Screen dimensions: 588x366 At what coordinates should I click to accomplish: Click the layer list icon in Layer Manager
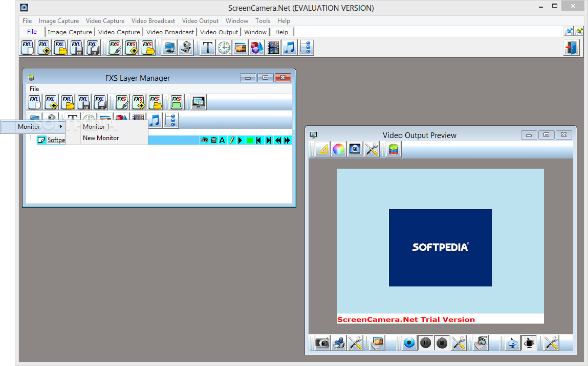170,121
